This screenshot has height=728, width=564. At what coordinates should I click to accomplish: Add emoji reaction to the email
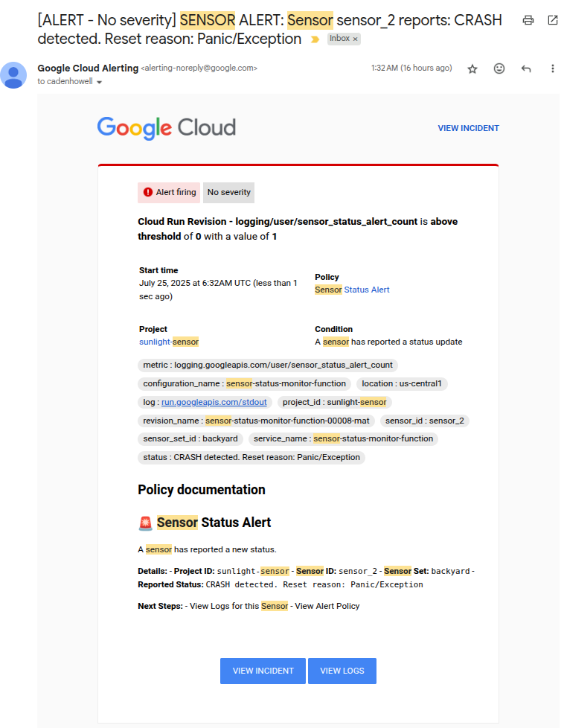click(499, 68)
